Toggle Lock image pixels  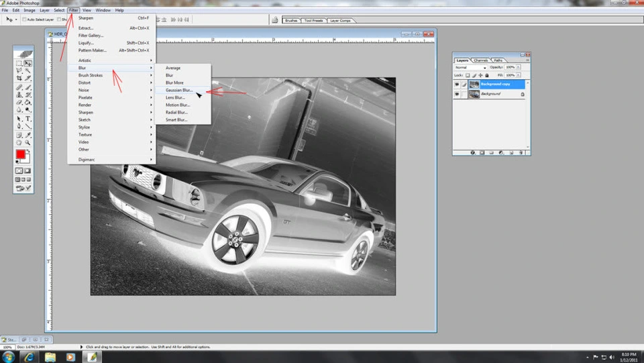pos(474,76)
